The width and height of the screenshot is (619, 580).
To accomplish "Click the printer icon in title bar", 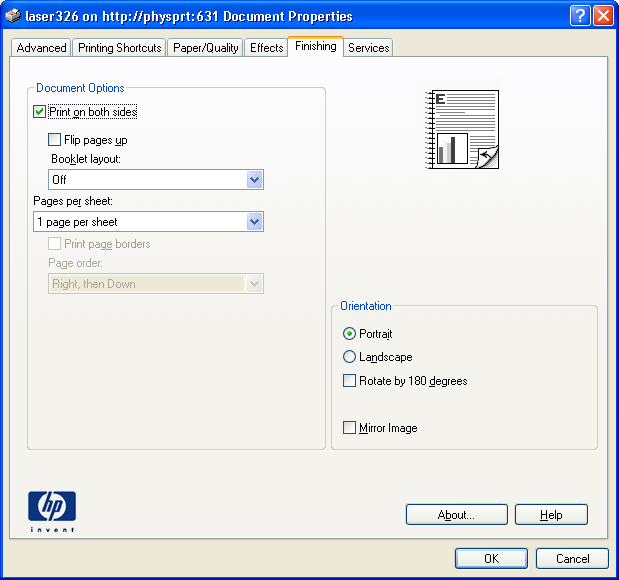I will [12, 16].
